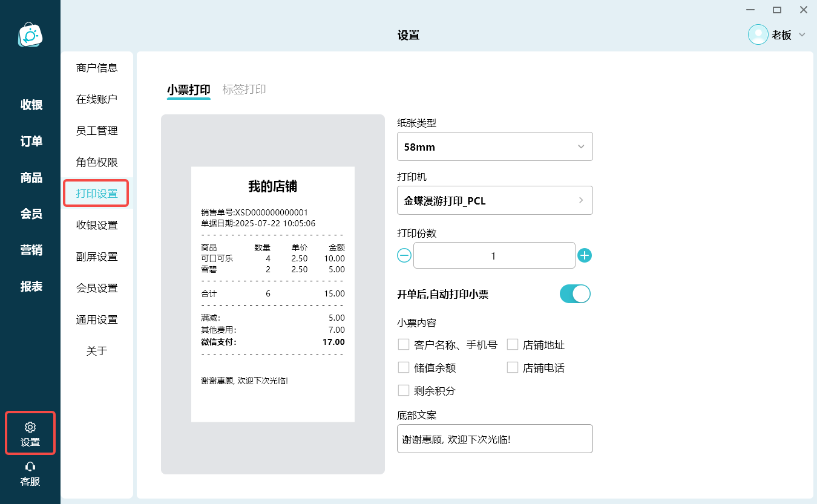Close the application window
817x504 pixels.
pos(804,10)
